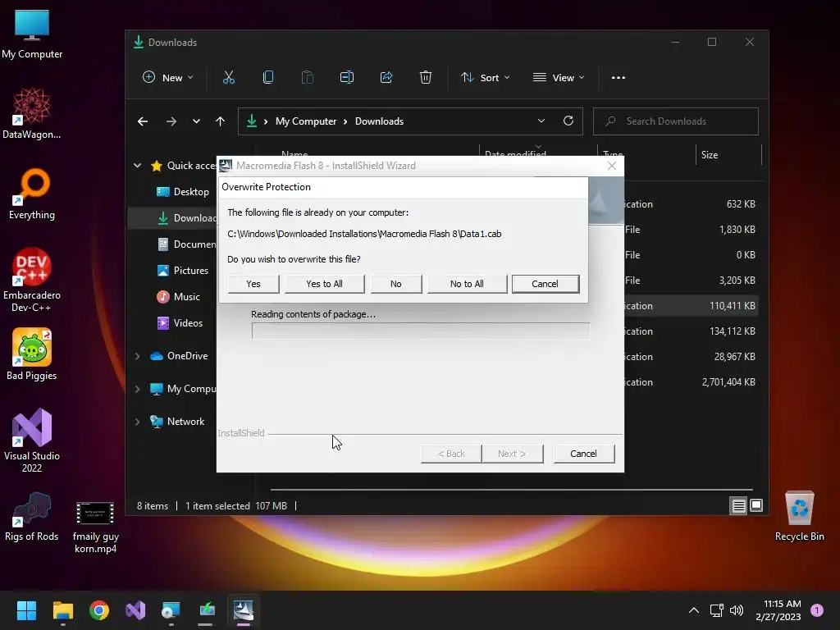Switch to large thumbnails view icon
The width and height of the screenshot is (840, 630).
tap(756, 505)
